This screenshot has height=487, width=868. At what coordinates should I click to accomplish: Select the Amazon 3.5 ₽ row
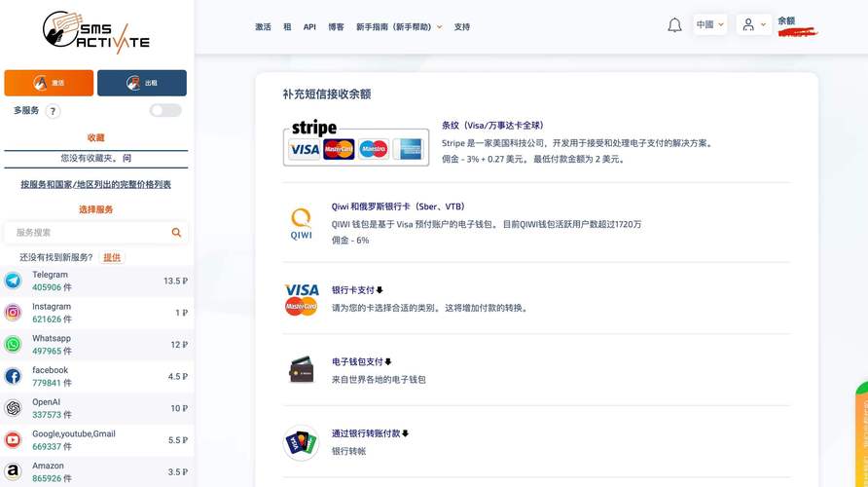point(97,472)
